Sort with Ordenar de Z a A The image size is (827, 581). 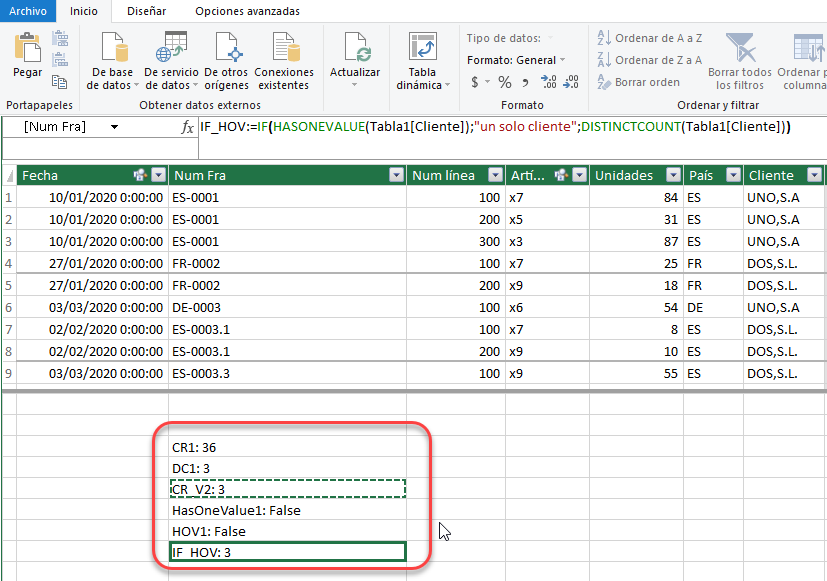(650, 60)
